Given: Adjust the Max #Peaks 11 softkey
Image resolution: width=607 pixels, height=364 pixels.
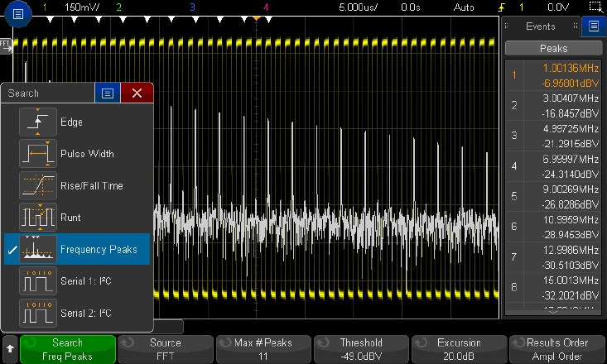Looking at the screenshot, I should 263,349.
